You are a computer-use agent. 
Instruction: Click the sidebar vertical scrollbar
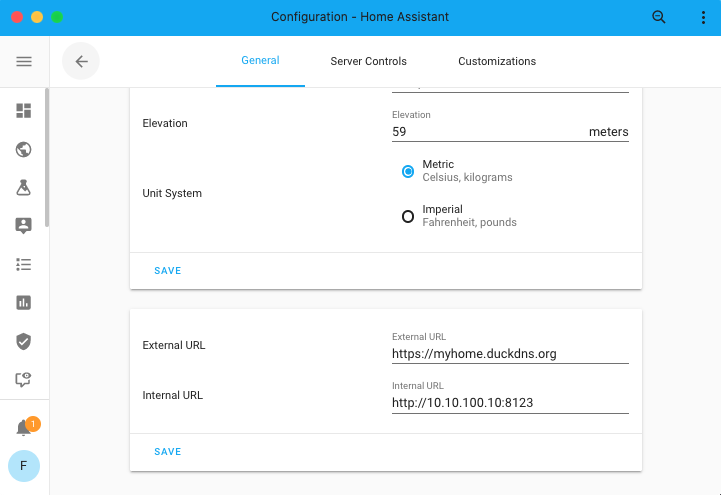click(47, 158)
